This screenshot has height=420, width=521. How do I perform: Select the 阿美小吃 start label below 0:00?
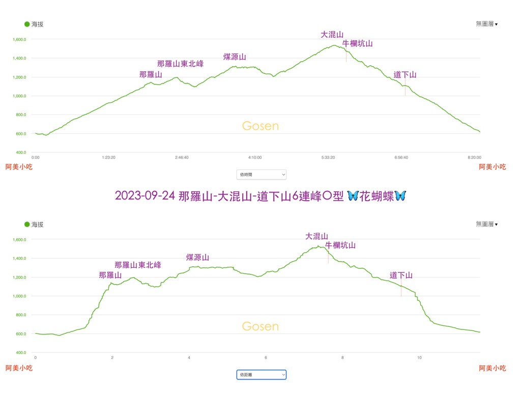[x=19, y=166]
